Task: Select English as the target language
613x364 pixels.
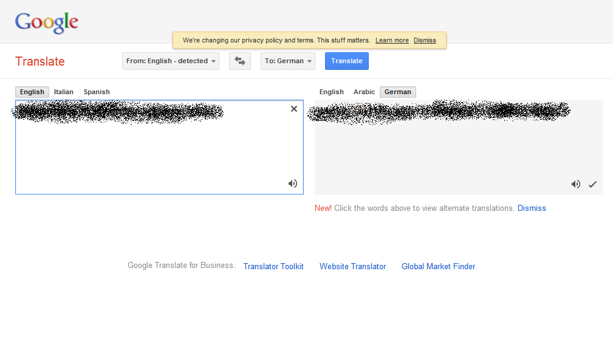Action: pos(332,92)
